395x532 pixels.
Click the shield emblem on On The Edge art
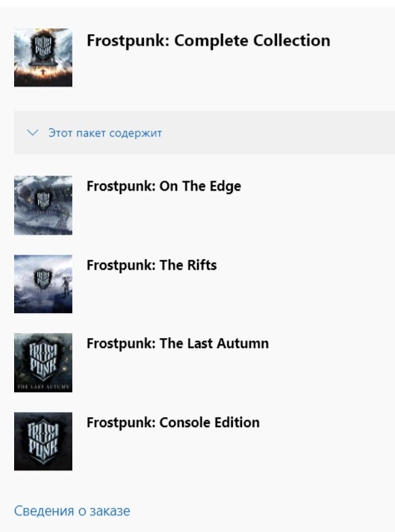coord(43,199)
